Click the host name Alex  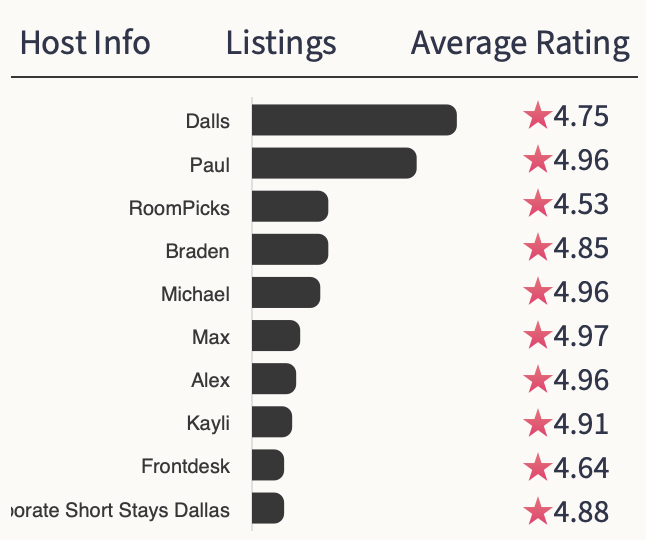point(210,380)
